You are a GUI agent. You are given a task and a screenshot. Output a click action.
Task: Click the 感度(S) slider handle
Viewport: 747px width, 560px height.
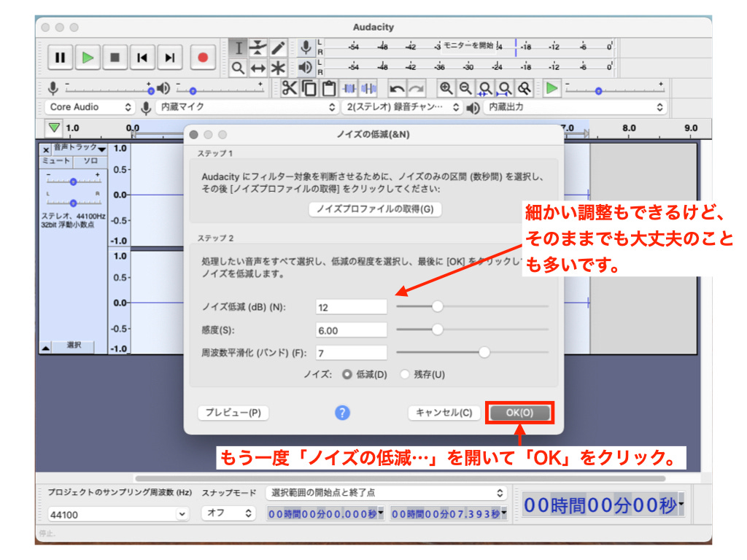(x=438, y=329)
